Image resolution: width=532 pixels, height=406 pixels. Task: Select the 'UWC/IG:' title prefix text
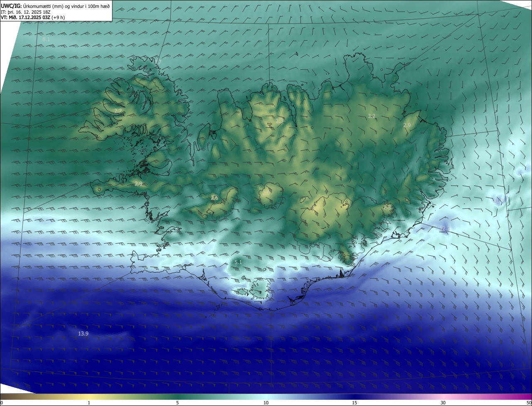[x=11, y=6]
